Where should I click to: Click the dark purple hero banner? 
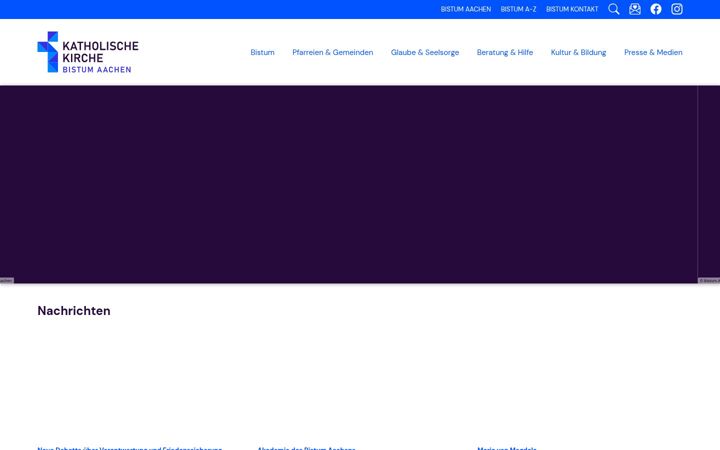click(349, 184)
